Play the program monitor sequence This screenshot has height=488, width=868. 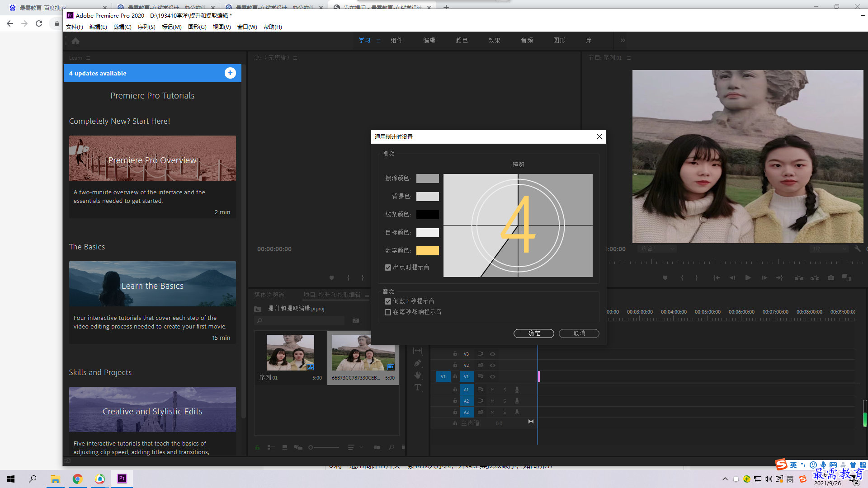coord(748,278)
